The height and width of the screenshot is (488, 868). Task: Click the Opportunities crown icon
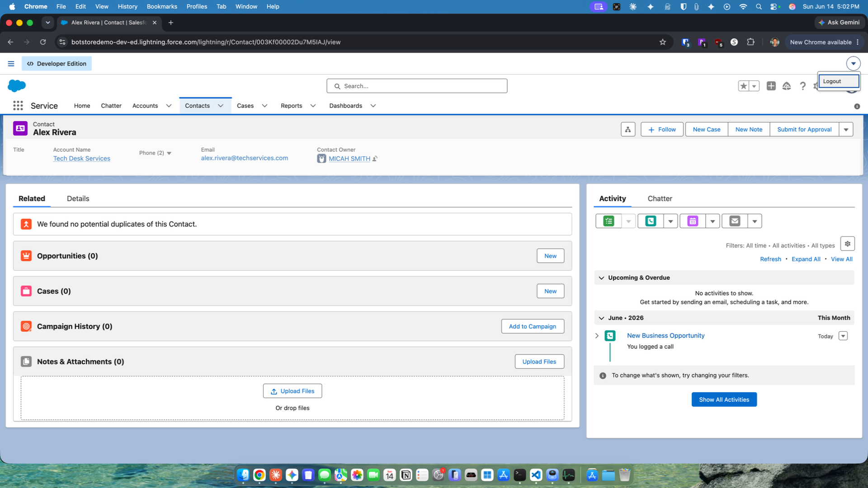click(26, 256)
